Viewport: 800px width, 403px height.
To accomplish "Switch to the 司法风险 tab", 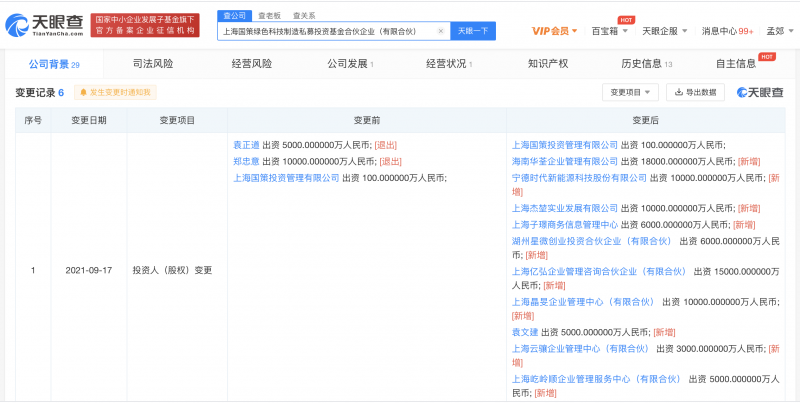I will 153,64.
